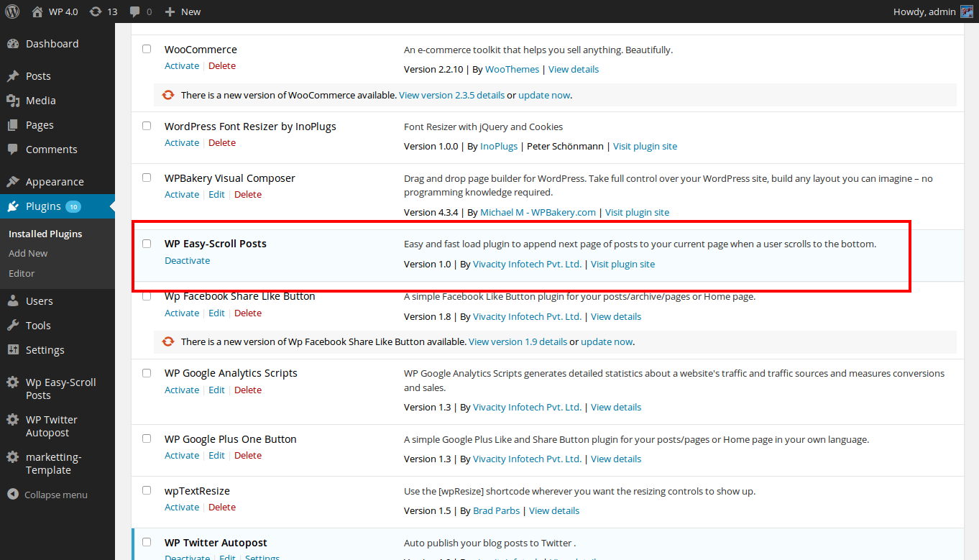Click the Wp Easy-Scroll Posts gear icon
Image resolution: width=979 pixels, height=560 pixels.
[13, 382]
